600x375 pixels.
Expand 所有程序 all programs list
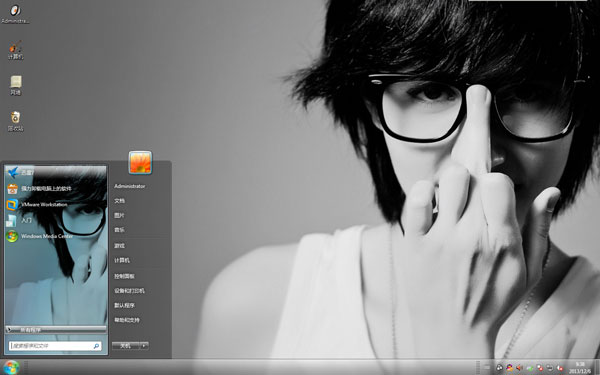[56, 329]
